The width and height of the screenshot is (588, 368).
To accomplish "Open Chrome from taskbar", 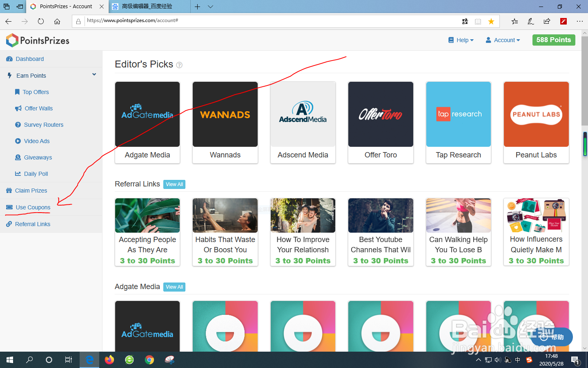I will coord(149,360).
